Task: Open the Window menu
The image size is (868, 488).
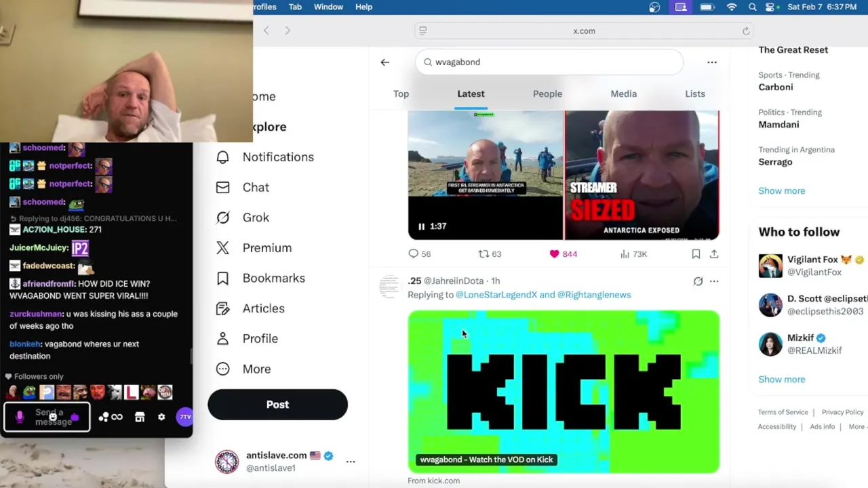Action: tap(328, 7)
